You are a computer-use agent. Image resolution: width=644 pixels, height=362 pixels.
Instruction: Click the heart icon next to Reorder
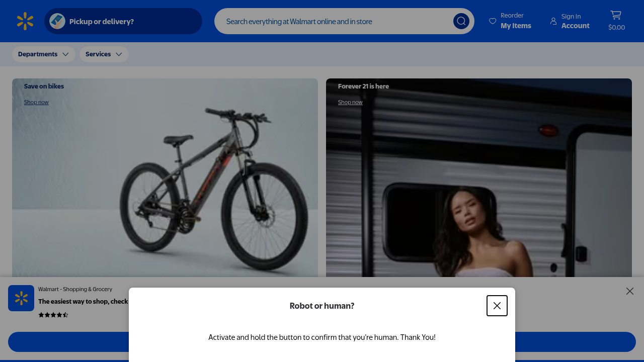pos(493,21)
